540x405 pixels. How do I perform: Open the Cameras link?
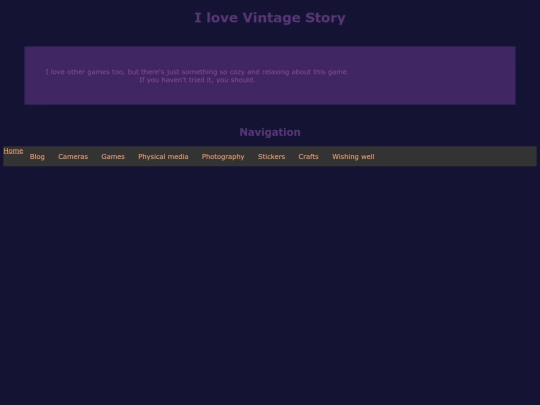point(73,157)
